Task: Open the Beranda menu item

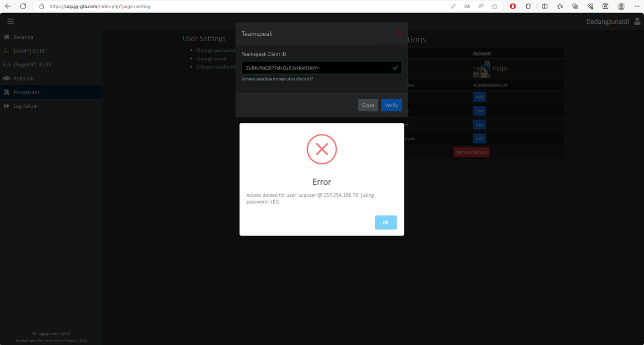Action: [51, 37]
